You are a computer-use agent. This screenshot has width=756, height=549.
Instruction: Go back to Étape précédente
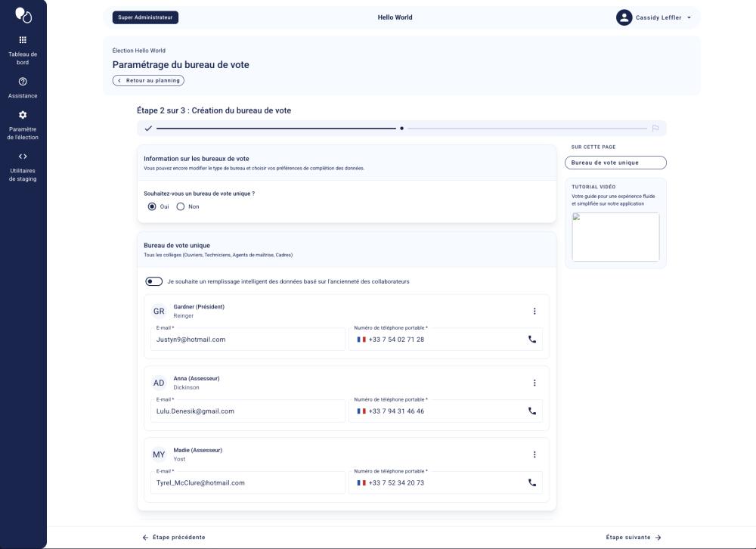tap(174, 538)
